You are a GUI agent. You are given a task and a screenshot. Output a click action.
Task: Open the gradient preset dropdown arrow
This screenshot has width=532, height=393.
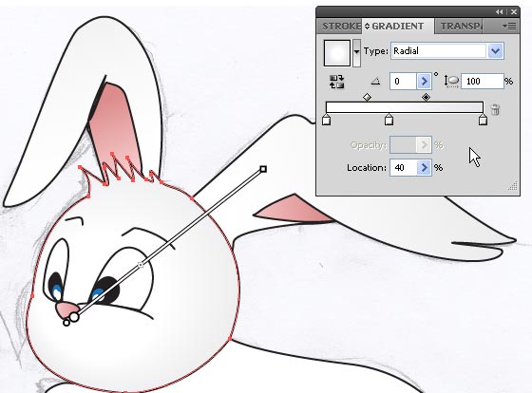point(356,53)
